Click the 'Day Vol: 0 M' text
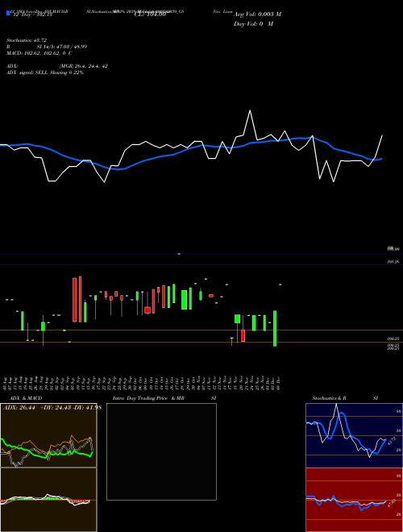403x532 pixels. (x=253, y=24)
